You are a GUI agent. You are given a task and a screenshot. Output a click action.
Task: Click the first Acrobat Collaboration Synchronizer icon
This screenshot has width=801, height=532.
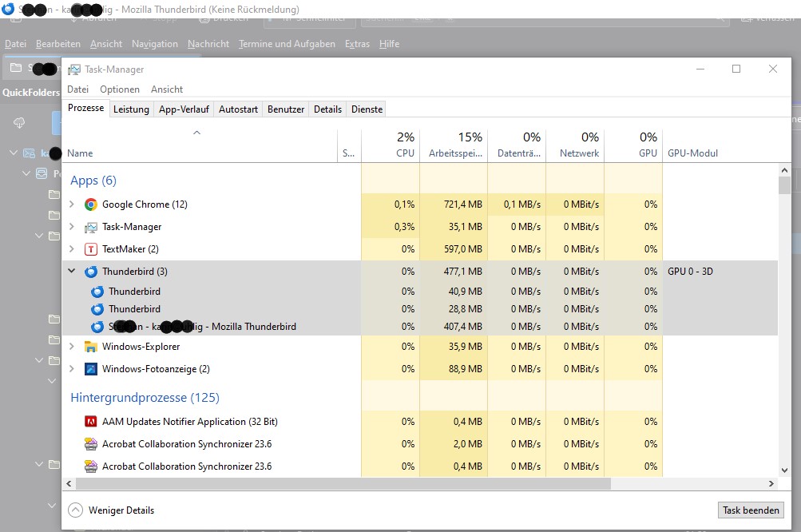click(91, 444)
